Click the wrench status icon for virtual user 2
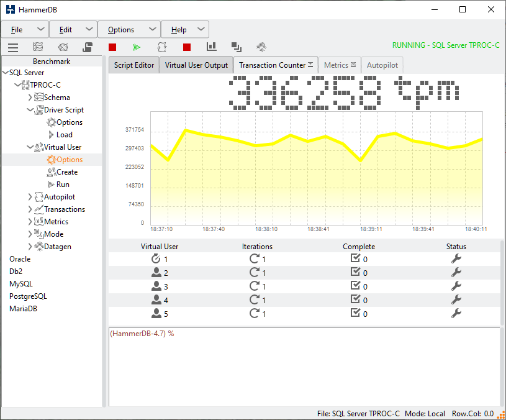This screenshot has height=420, width=506. (x=456, y=273)
